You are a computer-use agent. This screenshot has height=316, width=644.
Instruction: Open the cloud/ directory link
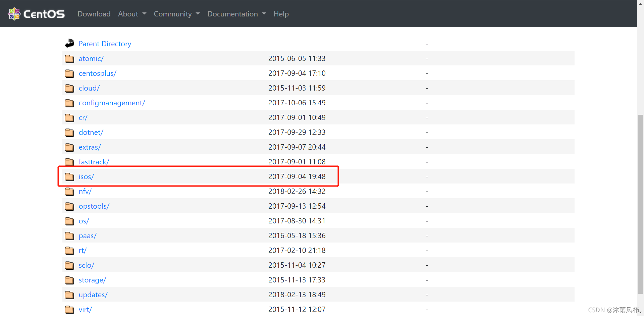[x=89, y=88]
